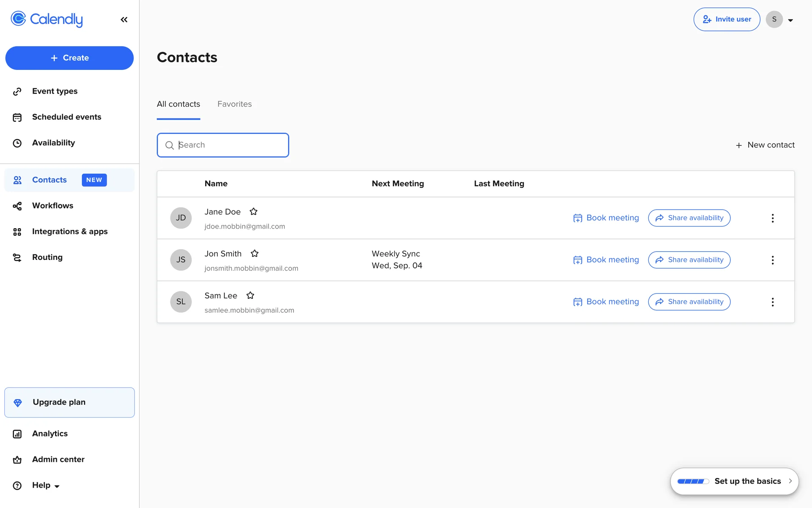Viewport: 812px width, 508px height.
Task: Favorite Jane Doe with star icon
Action: pyautogui.click(x=253, y=212)
